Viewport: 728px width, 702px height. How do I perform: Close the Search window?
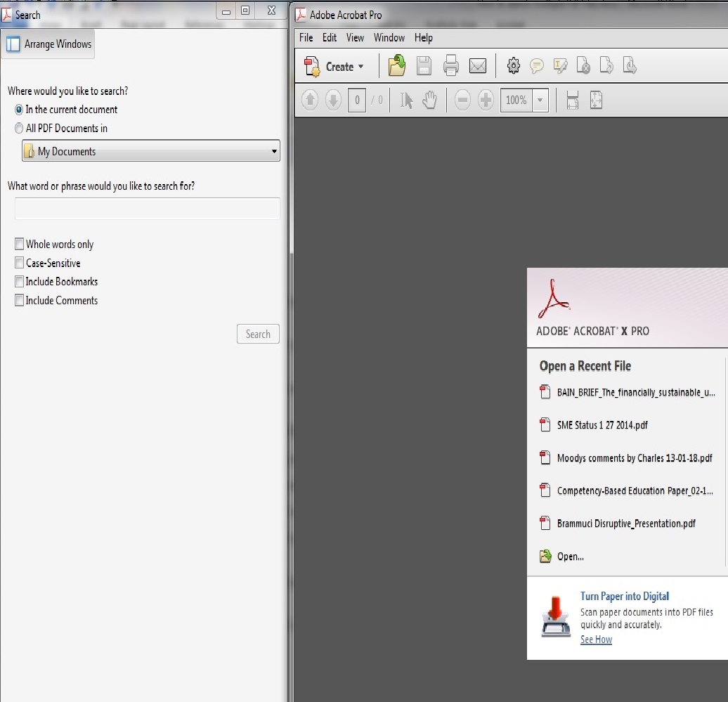(272, 11)
